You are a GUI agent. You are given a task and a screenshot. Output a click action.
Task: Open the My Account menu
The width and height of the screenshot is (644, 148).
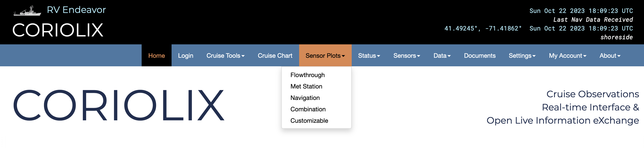567,55
